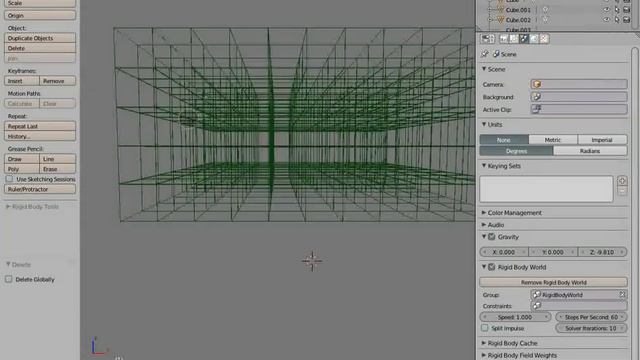This screenshot has height=360, width=640.
Task: Click the mesh data icon next to Cube.002
Action: 545,20
